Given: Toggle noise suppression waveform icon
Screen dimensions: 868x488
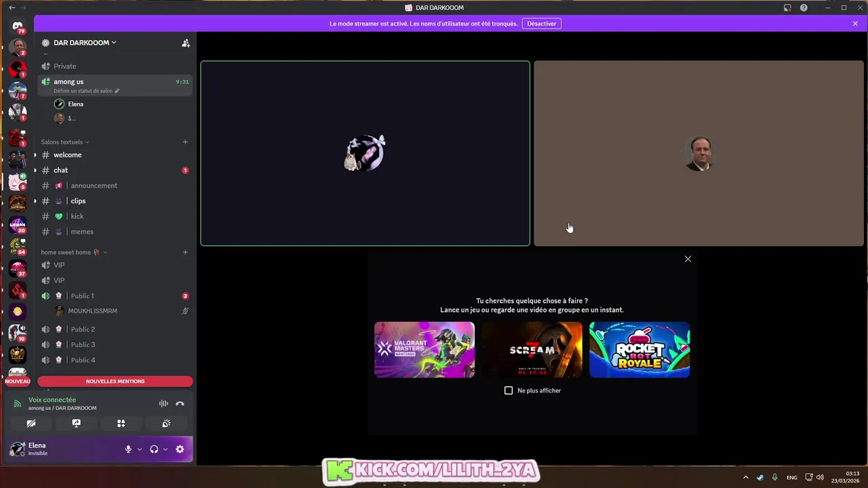Looking at the screenshot, I should 163,403.
